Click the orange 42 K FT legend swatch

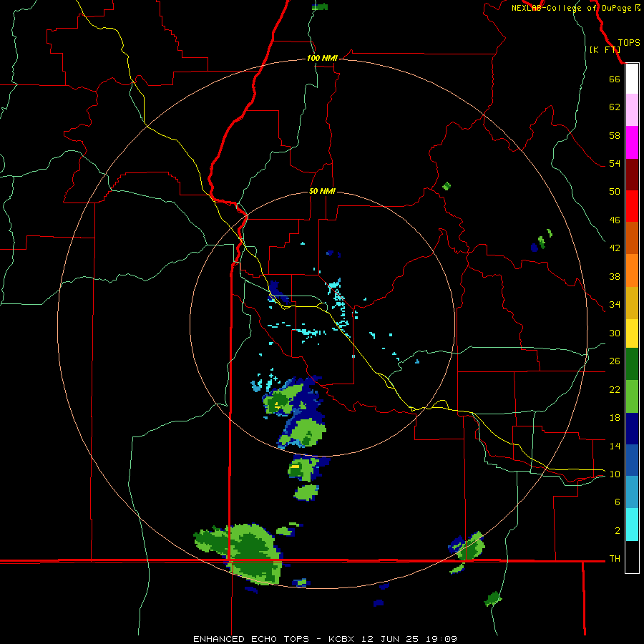(x=632, y=270)
